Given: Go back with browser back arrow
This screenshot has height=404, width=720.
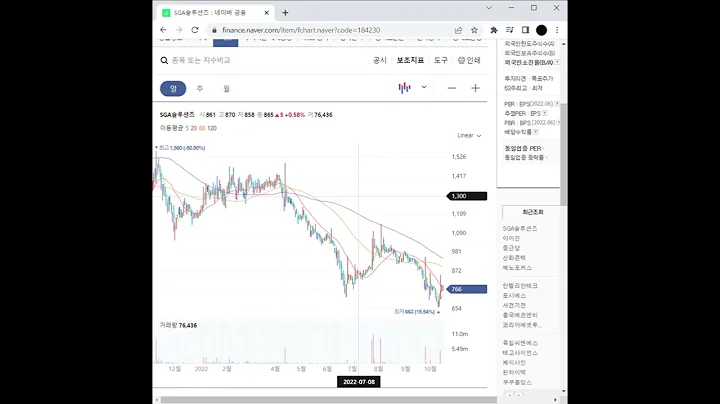Looking at the screenshot, I should pos(163,30).
